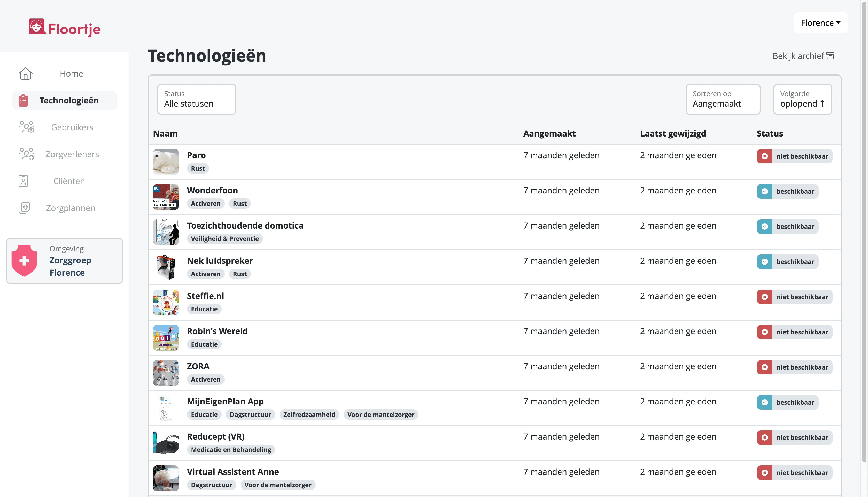Image resolution: width=868 pixels, height=497 pixels.
Task: Click the Nek luidspreker thumbnail
Action: pos(166,267)
